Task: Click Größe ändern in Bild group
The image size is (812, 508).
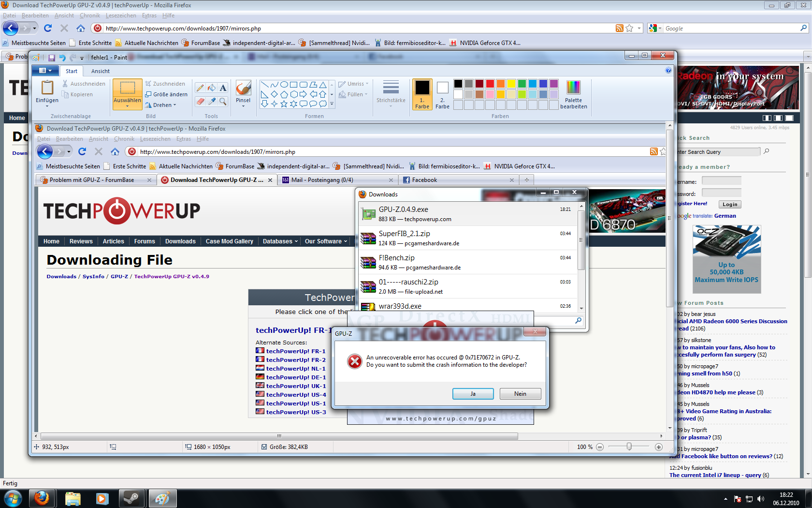Action: coord(166,94)
